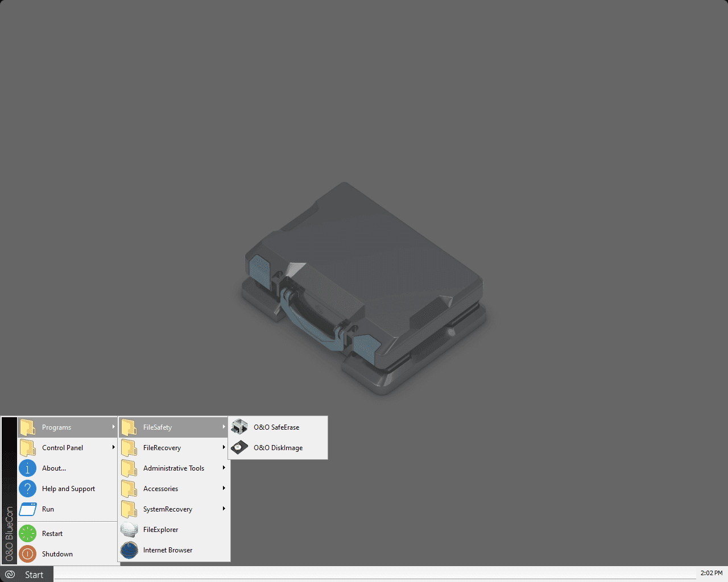The height and width of the screenshot is (582, 728).
Task: Open Internet Browser globe icon
Action: 129,550
